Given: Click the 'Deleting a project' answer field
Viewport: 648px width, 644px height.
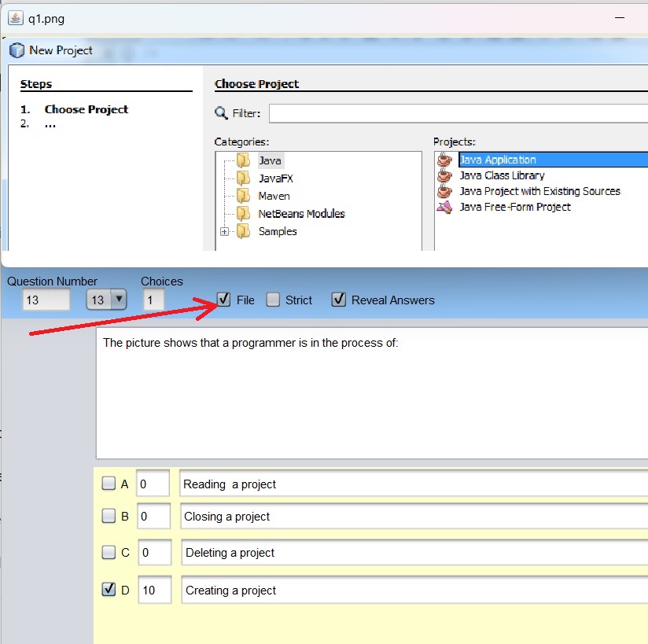Looking at the screenshot, I should (x=414, y=552).
